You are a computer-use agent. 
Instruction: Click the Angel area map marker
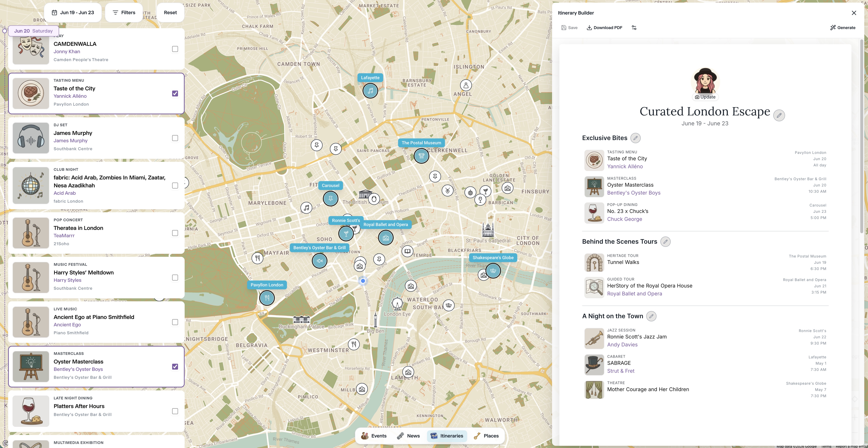[466, 85]
